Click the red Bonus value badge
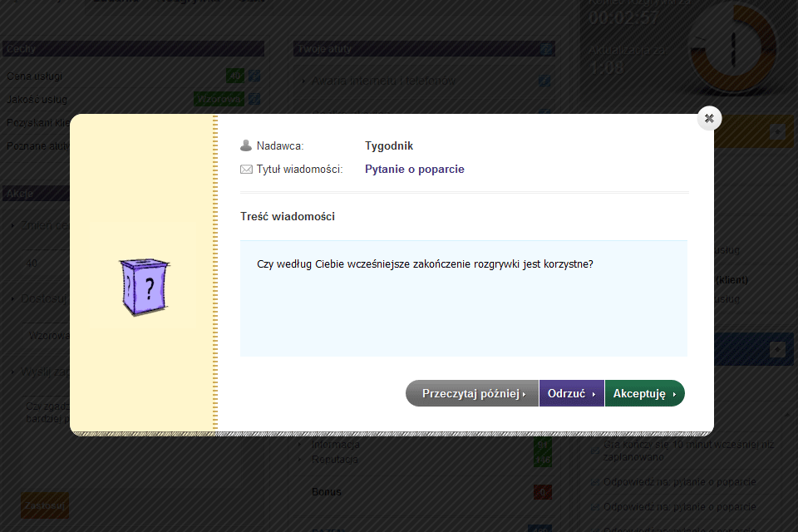 (x=543, y=492)
